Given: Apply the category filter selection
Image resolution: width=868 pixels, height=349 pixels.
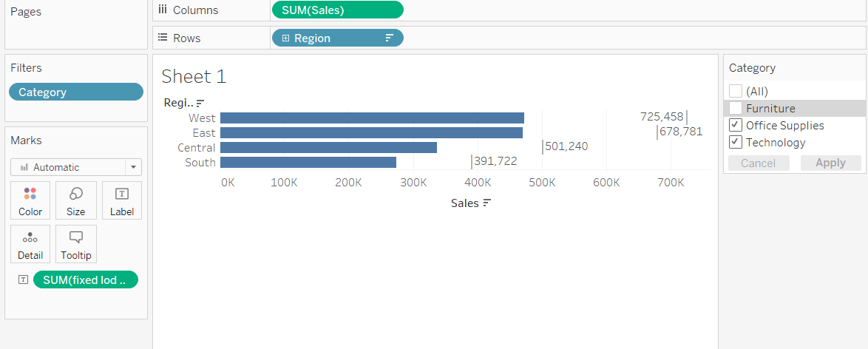Looking at the screenshot, I should click(x=830, y=163).
